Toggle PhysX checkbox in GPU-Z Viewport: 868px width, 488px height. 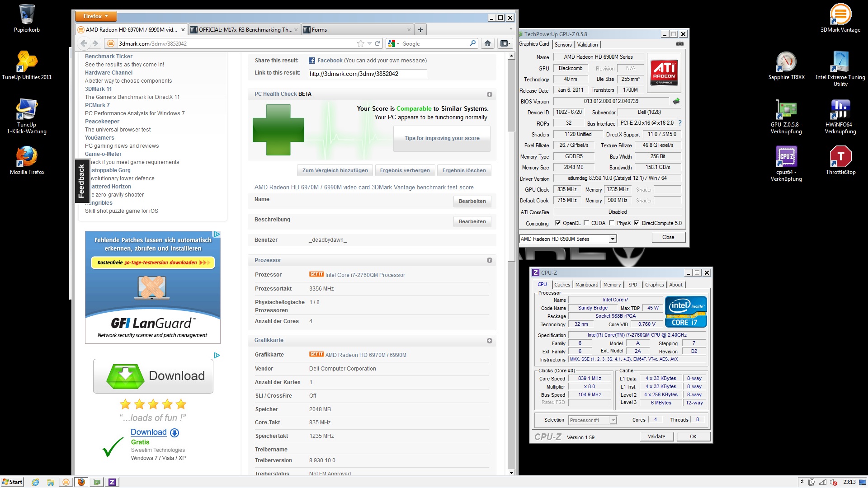612,223
